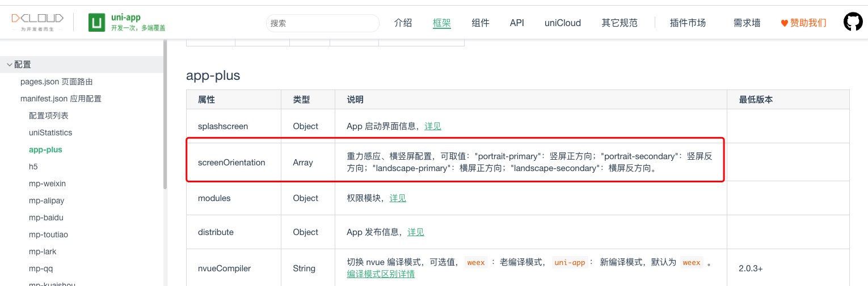Open pages.json 页面路由 in the sidebar
The width and height of the screenshot is (868, 286).
pos(57,82)
